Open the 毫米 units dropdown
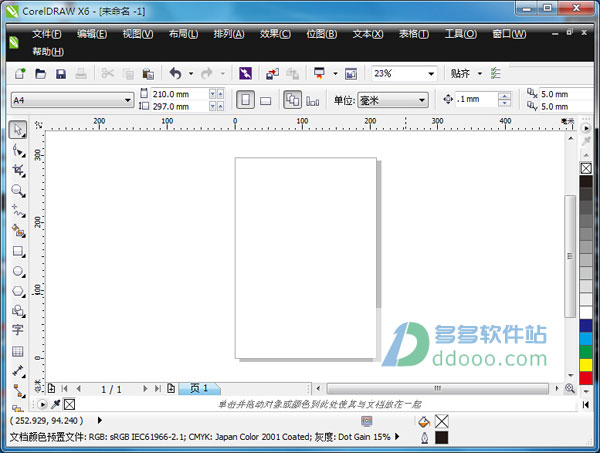600x453 pixels. (422, 100)
